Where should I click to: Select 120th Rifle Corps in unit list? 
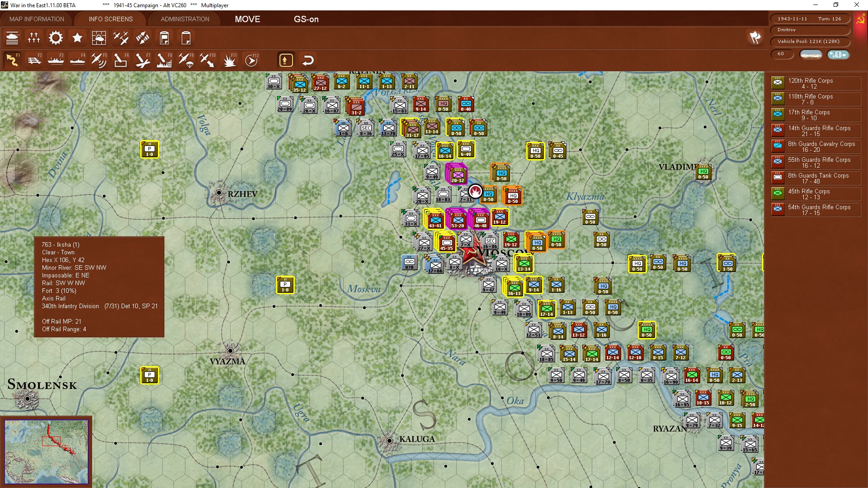[x=816, y=83]
